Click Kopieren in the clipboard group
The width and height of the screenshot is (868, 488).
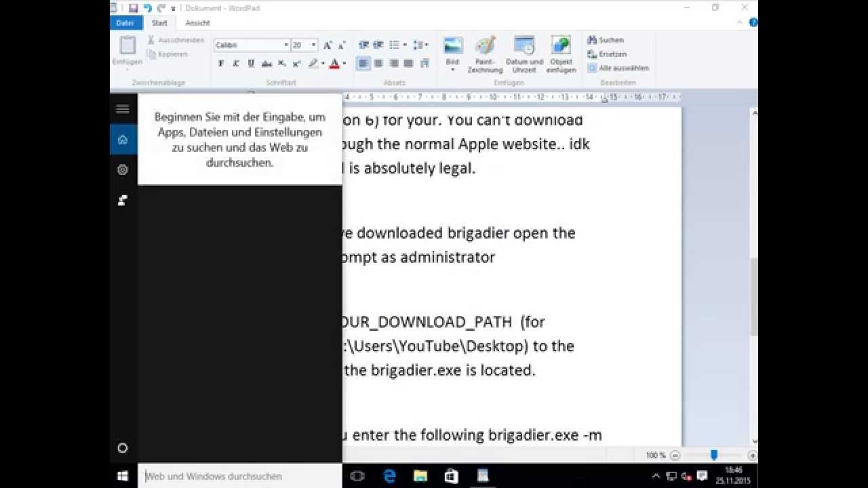(x=167, y=54)
